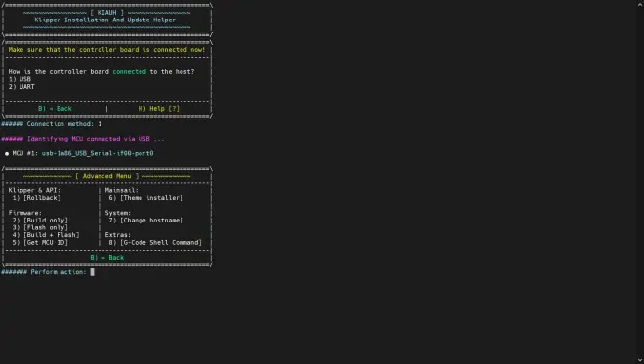Click the Perform action input cursor

pyautogui.click(x=93, y=272)
